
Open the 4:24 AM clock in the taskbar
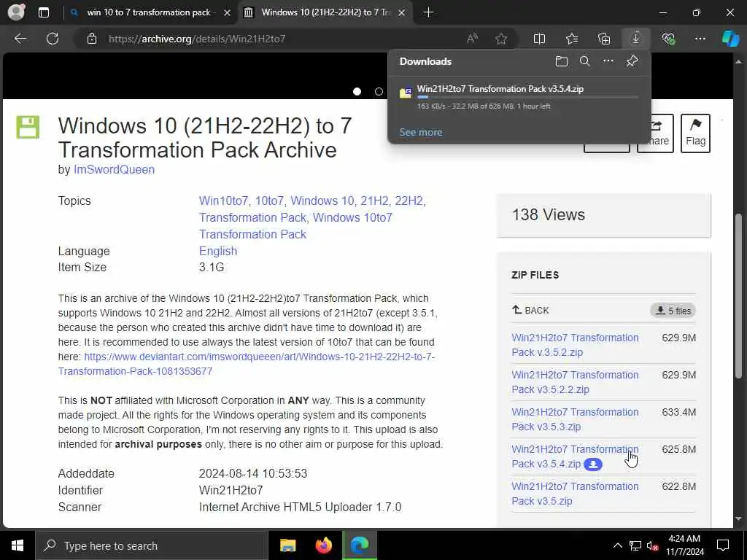tap(684, 545)
